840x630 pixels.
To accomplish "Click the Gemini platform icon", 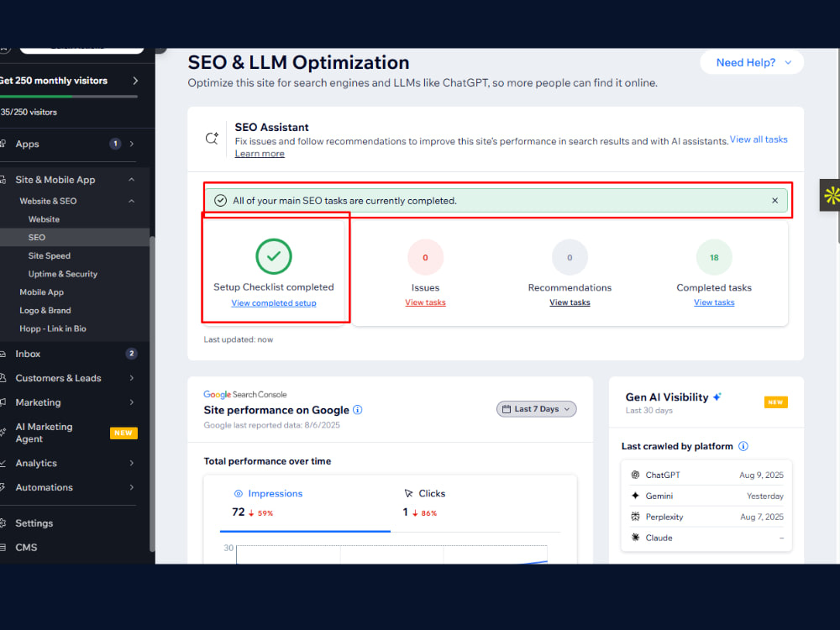I will [x=635, y=496].
